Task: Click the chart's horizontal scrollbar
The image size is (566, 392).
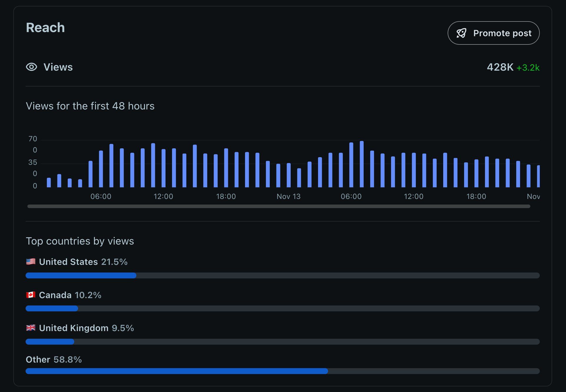Action: pyautogui.click(x=279, y=206)
